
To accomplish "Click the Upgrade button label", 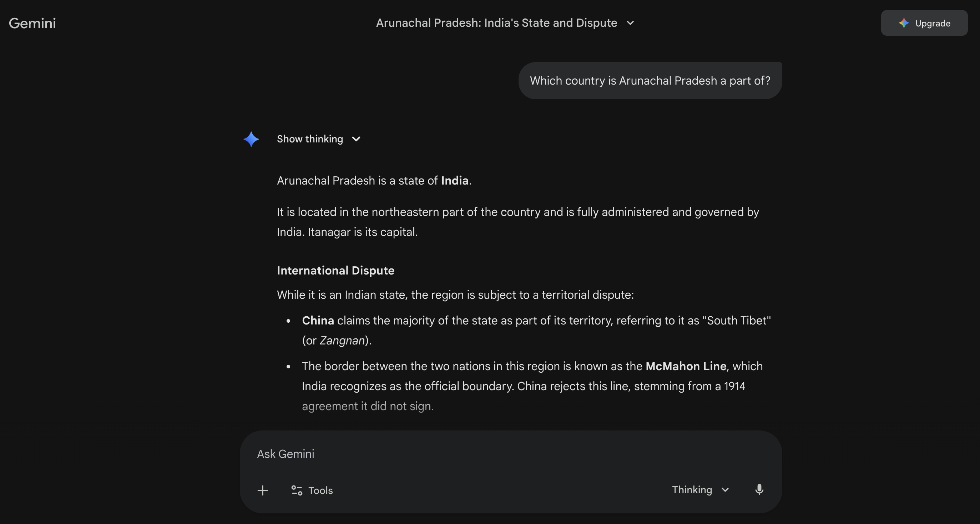I will click(933, 23).
